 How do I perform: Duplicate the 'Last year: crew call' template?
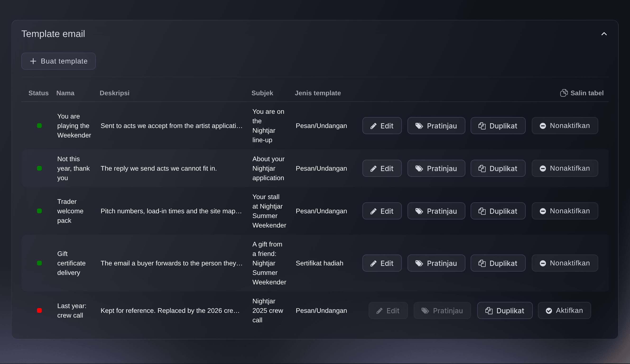pyautogui.click(x=505, y=310)
